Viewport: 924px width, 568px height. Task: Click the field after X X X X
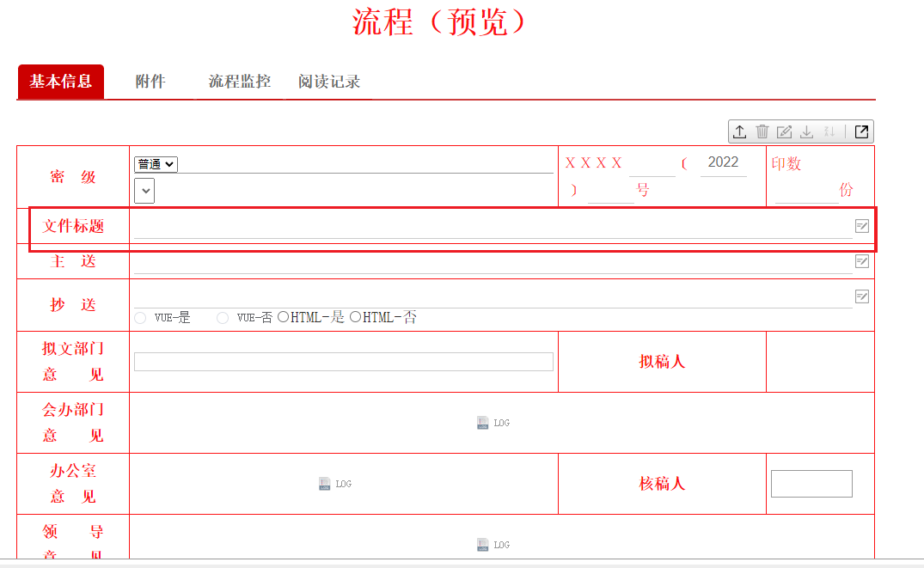click(x=652, y=164)
